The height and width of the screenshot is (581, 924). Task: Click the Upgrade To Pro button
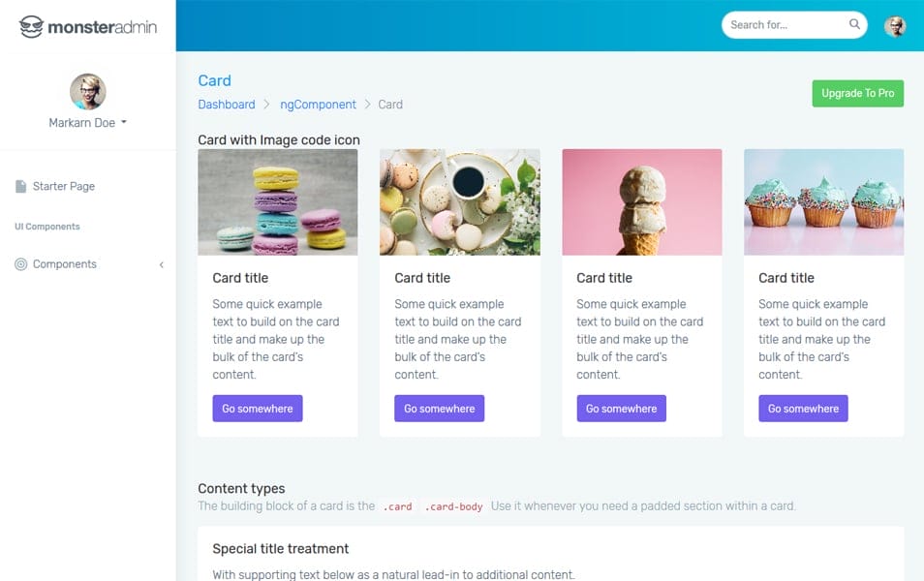click(857, 93)
